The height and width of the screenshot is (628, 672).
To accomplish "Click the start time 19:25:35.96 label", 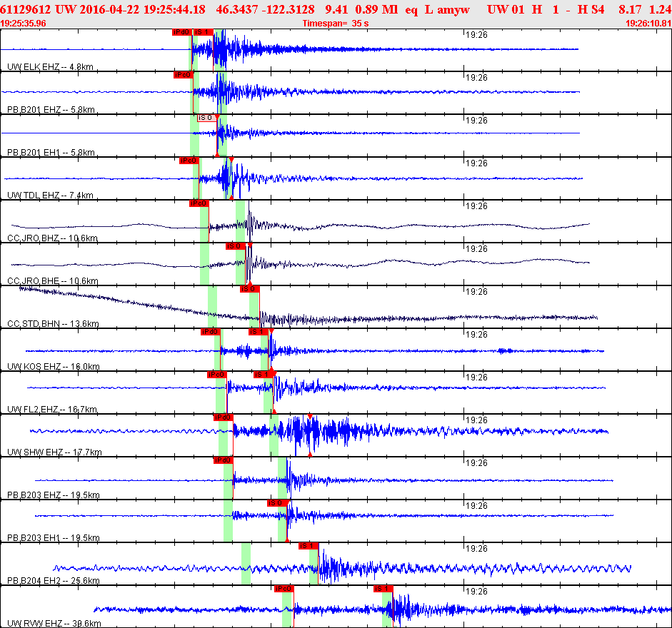I will click(24, 24).
